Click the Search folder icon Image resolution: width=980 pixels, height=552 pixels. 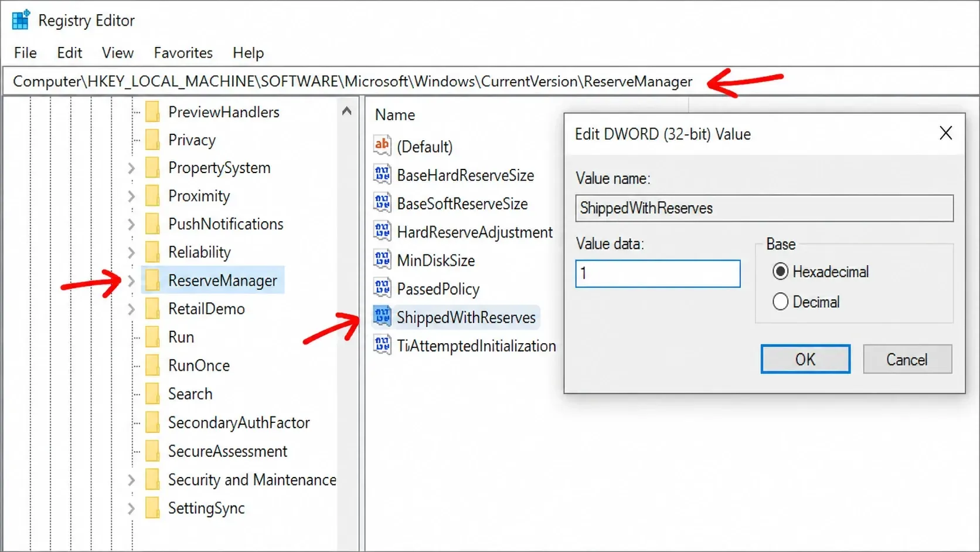(152, 394)
